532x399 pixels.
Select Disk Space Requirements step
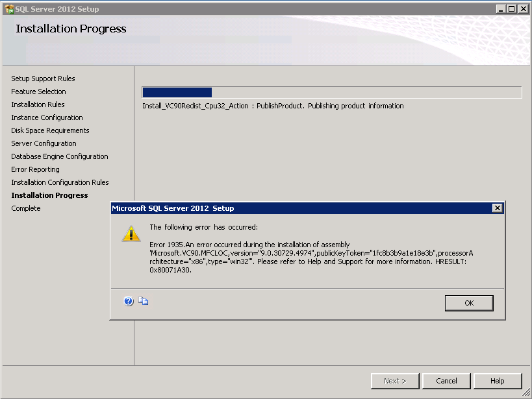50,130
